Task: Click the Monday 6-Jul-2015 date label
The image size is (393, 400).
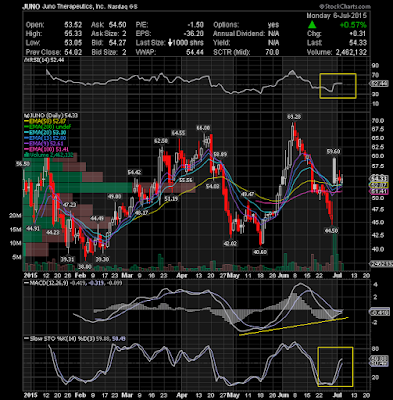Action: (x=336, y=16)
